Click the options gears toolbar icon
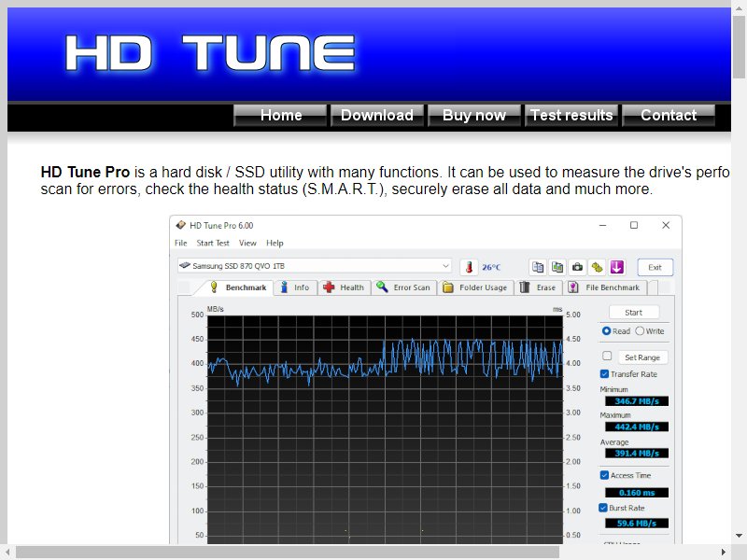This screenshot has width=747, height=560. pos(597,267)
